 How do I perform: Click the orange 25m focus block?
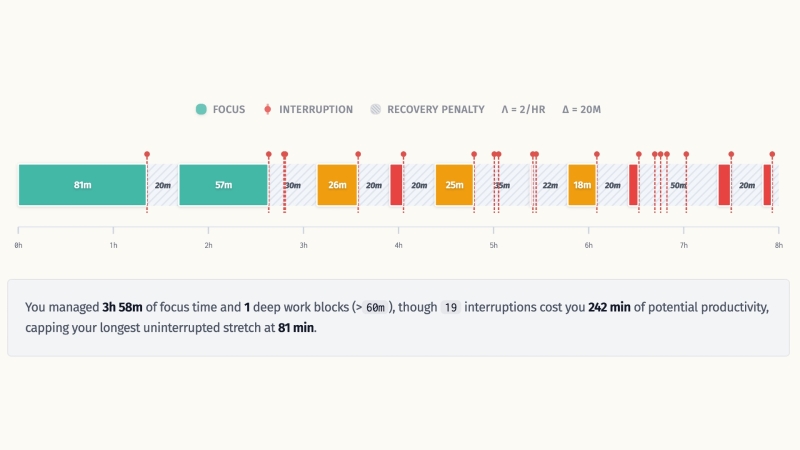click(x=454, y=185)
